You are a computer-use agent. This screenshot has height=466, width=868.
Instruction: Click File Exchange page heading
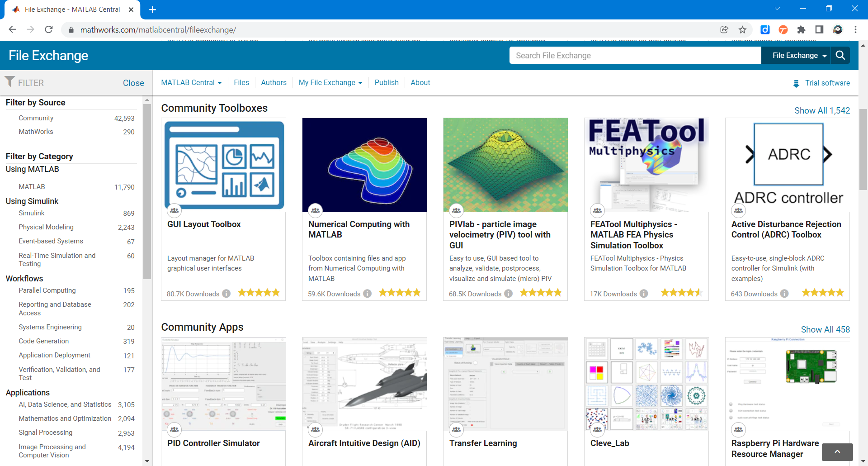tap(48, 55)
